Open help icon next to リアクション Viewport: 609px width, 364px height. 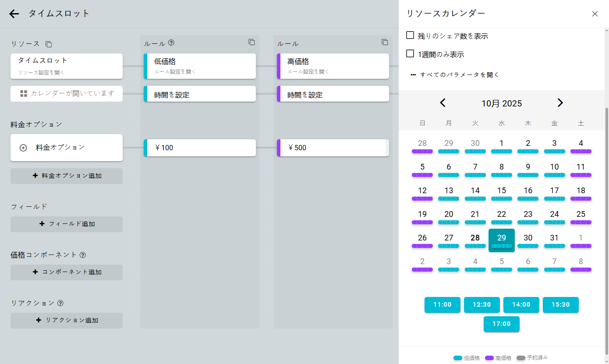[60, 303]
